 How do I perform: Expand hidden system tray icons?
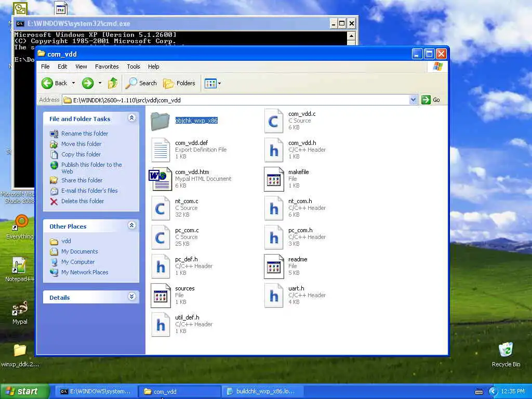pos(493,392)
